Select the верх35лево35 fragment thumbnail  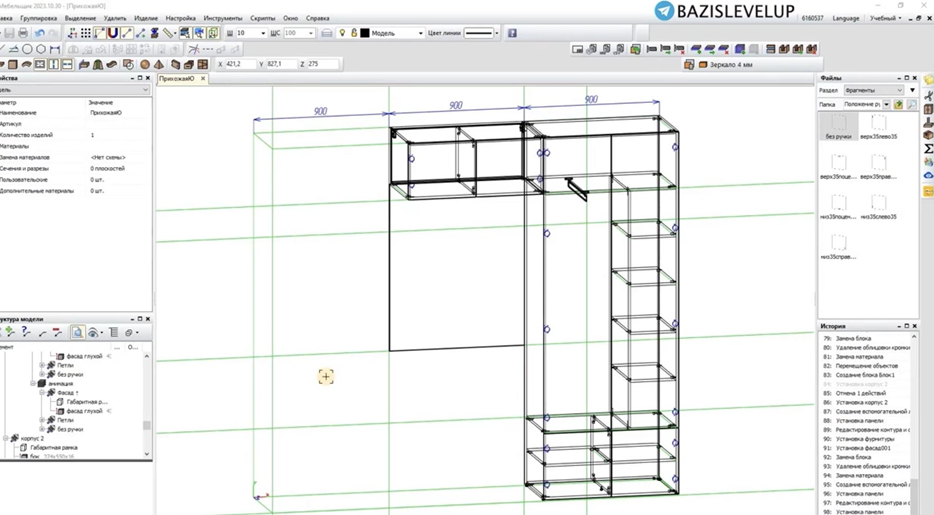(879, 126)
